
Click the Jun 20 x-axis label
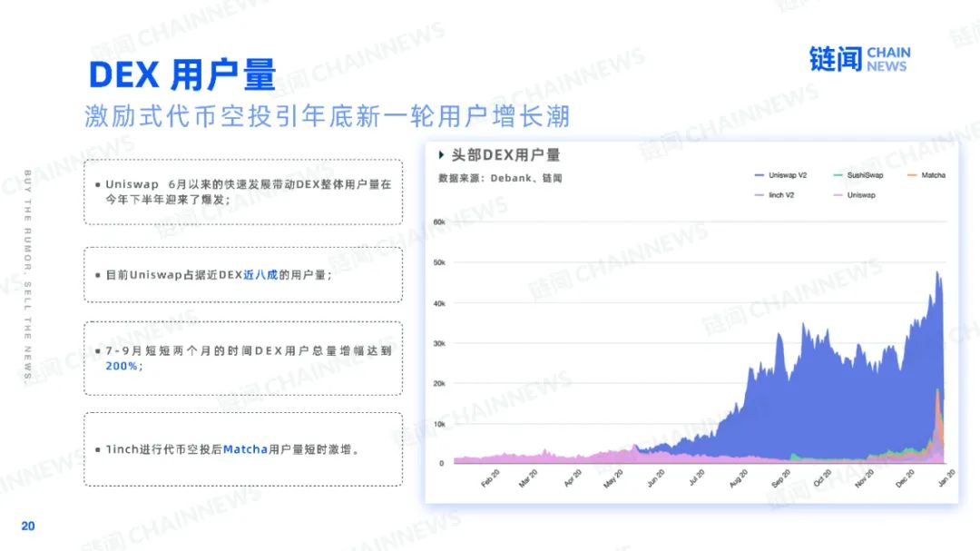656,477
